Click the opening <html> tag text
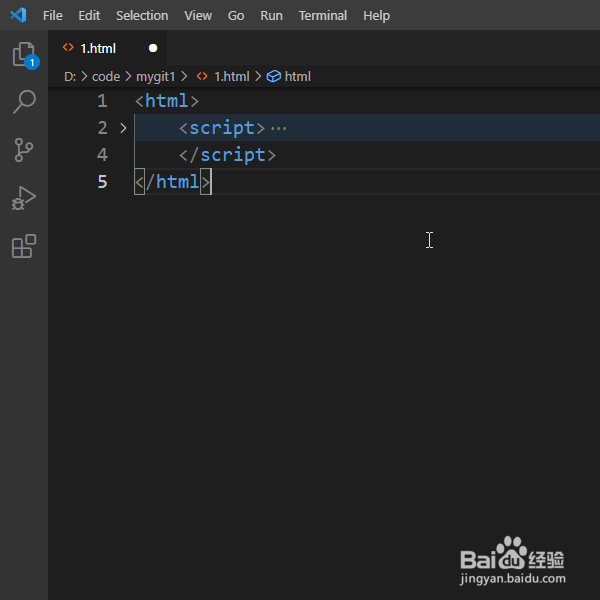Image resolution: width=600 pixels, height=600 pixels. pyautogui.click(x=167, y=101)
